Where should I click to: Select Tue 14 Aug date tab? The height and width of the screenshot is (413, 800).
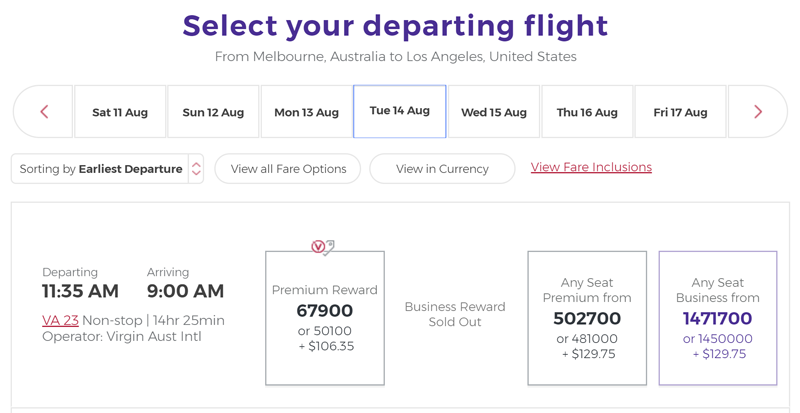tap(399, 111)
